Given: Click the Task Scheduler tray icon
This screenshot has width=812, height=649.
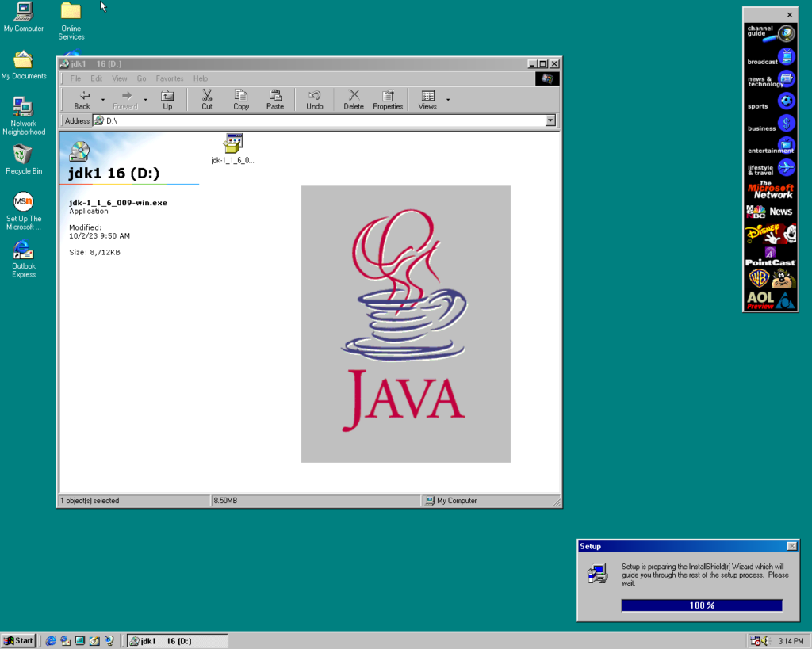Looking at the screenshot, I should click(756, 641).
